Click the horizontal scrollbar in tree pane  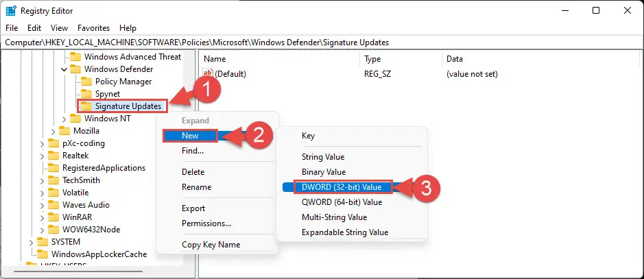point(96,274)
